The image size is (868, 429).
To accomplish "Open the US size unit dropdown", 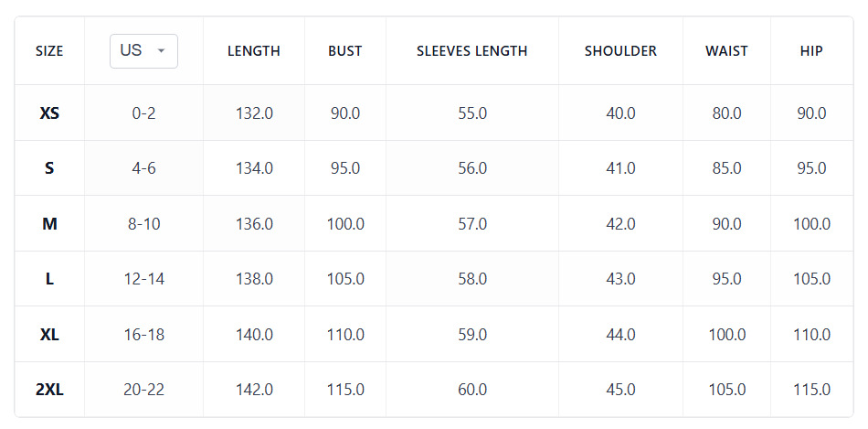I will (143, 51).
